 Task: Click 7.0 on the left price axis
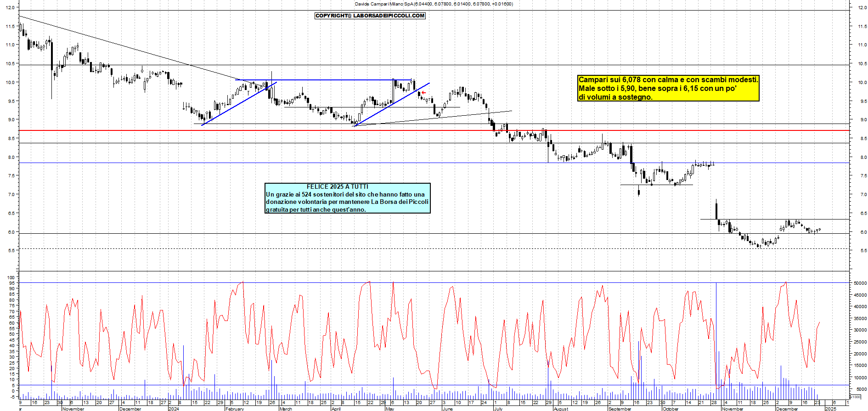click(x=11, y=195)
